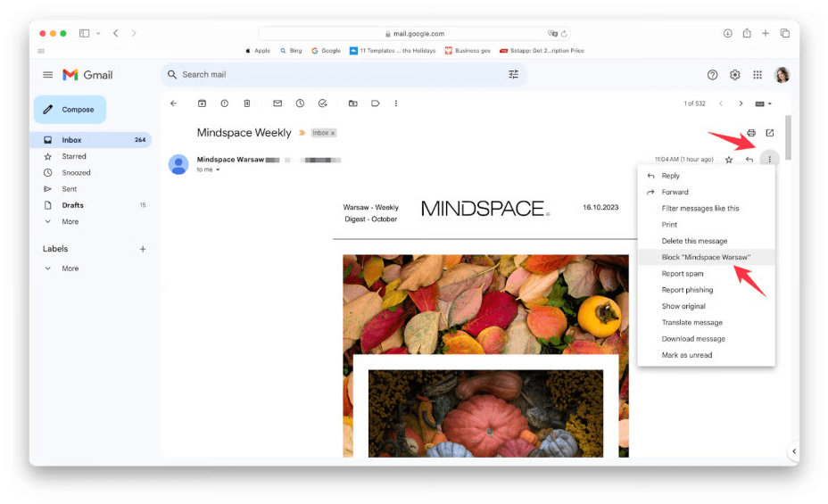Open the Business gov bookmark
The width and height of the screenshot is (828, 504).
(x=468, y=51)
